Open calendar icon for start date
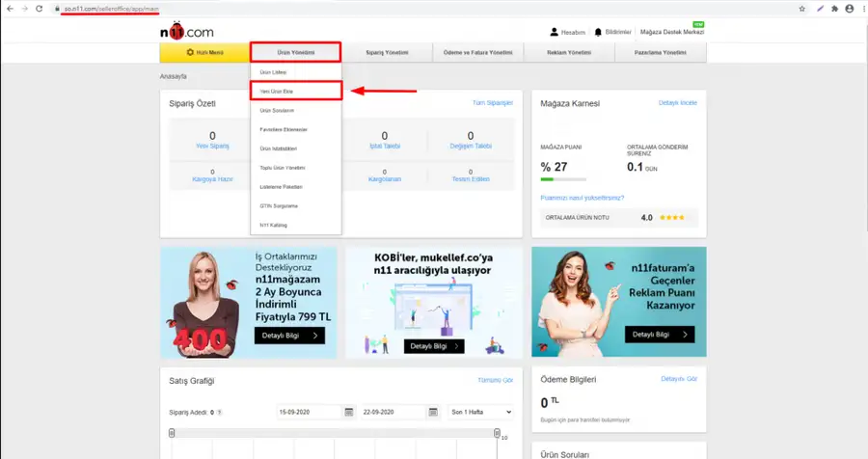 pos(349,412)
